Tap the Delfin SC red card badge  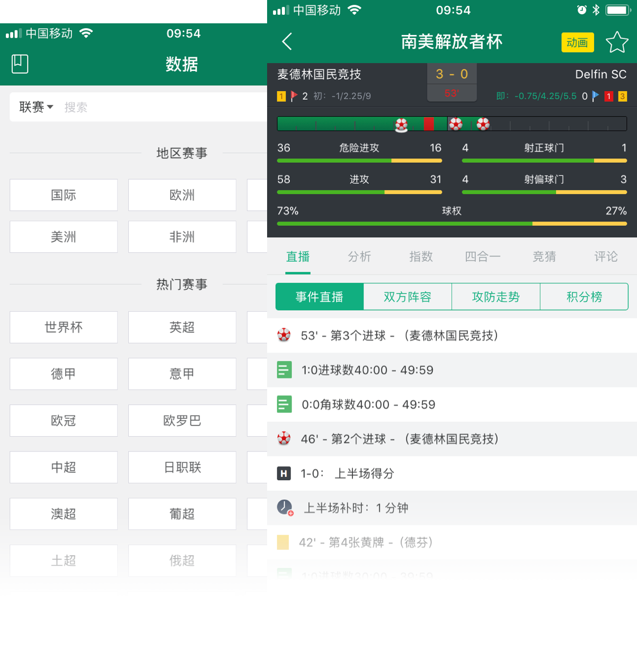[x=609, y=96]
